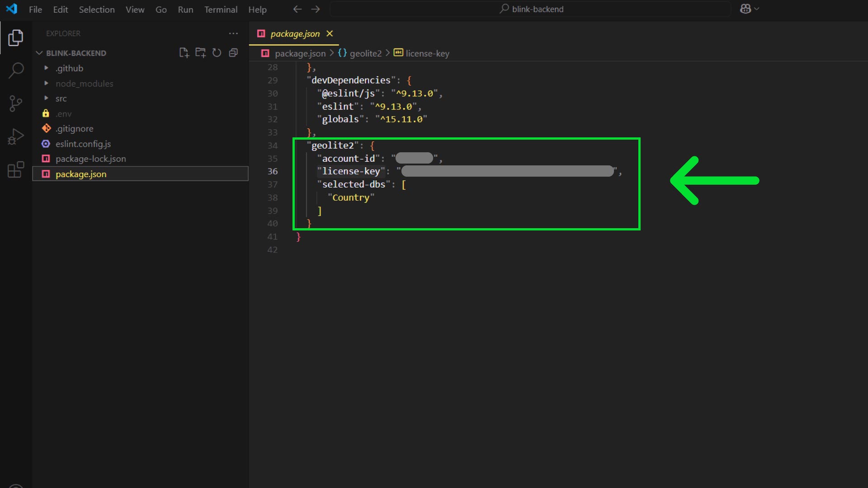The height and width of the screenshot is (488, 868).
Task: Open the .env file
Action: (x=140, y=114)
